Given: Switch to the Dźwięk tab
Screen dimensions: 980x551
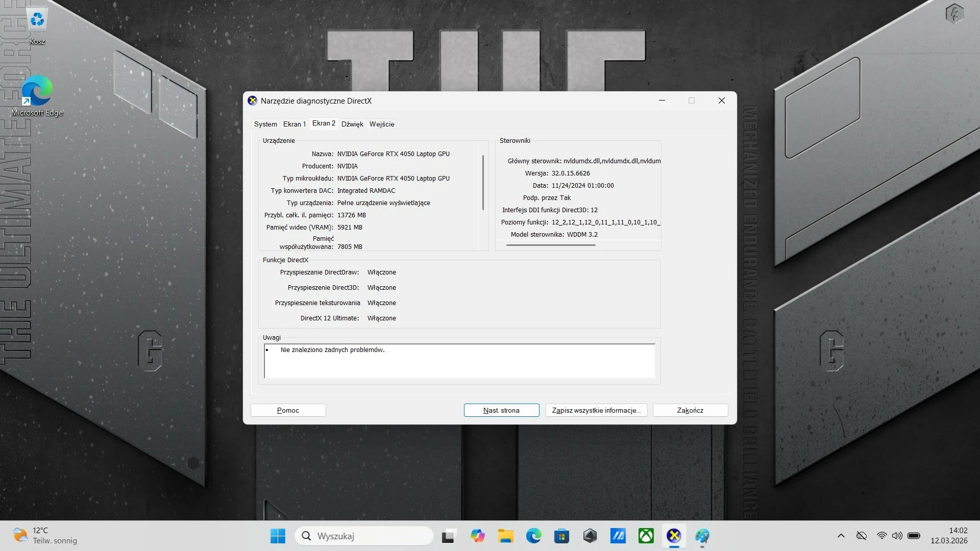Looking at the screenshot, I should point(352,124).
